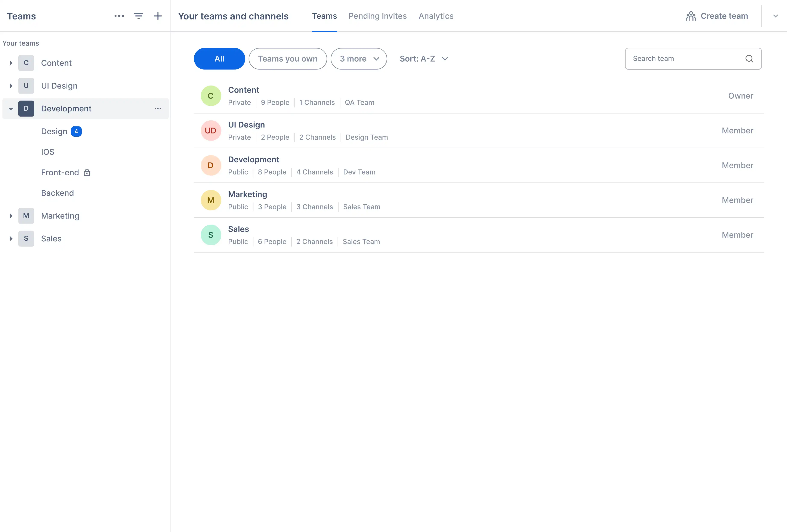This screenshot has width=787, height=532.
Task: Expand the header chevron next to Create team
Action: click(775, 16)
